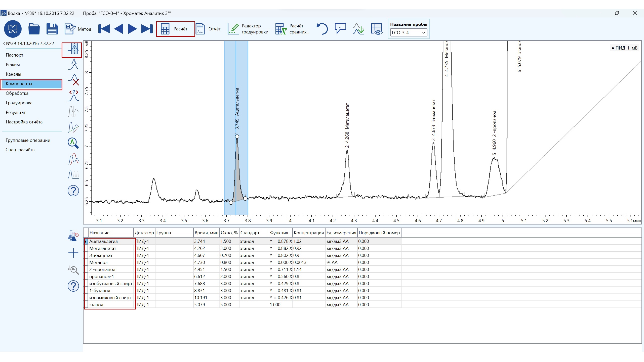Toggle the table view eye icon

376,29
